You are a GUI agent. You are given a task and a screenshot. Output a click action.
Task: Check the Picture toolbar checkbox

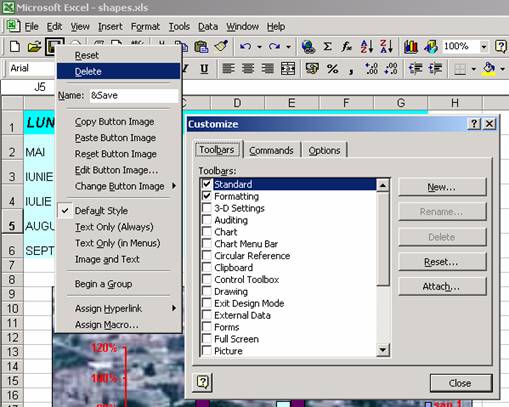(207, 350)
